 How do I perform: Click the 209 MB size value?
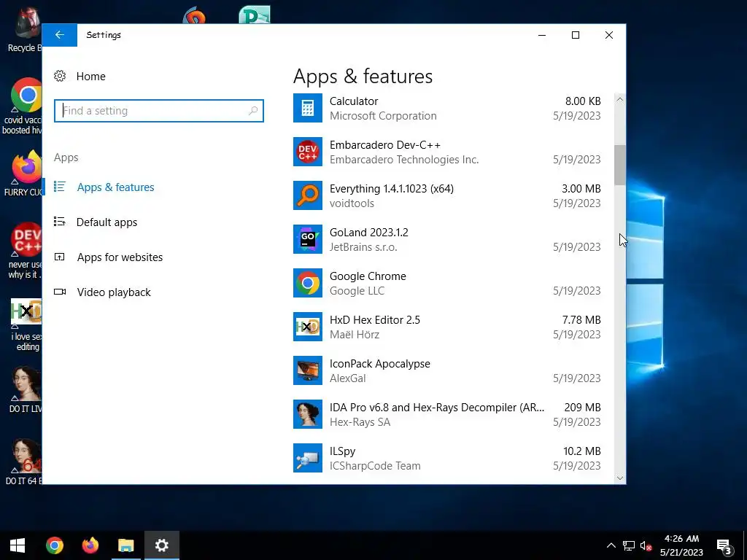pyautogui.click(x=582, y=408)
